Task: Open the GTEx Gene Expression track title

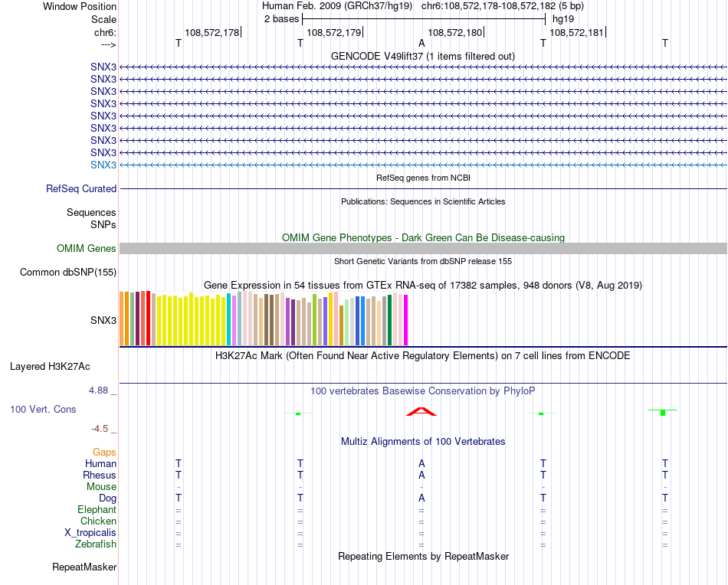Action: tap(423, 286)
